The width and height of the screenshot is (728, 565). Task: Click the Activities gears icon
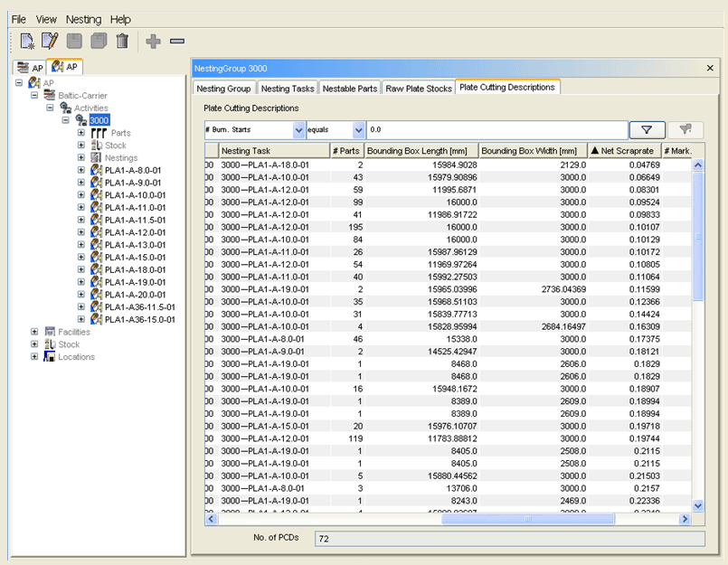pyautogui.click(x=65, y=108)
